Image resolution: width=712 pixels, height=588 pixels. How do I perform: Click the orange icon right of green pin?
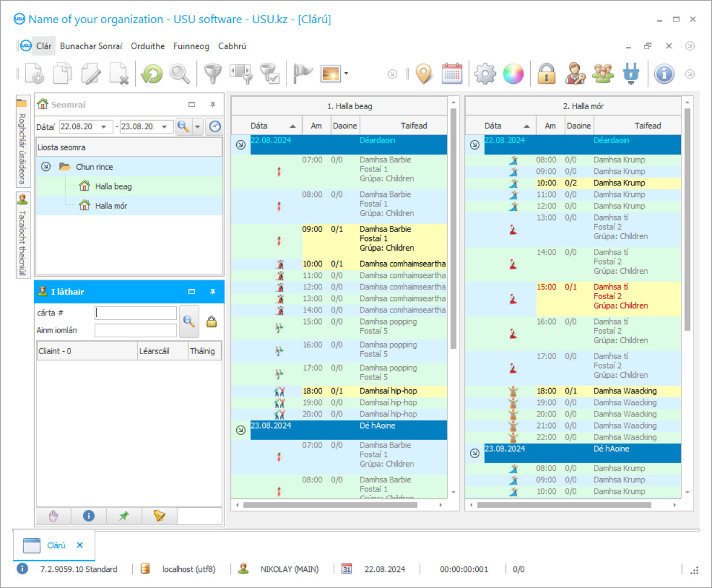(159, 516)
